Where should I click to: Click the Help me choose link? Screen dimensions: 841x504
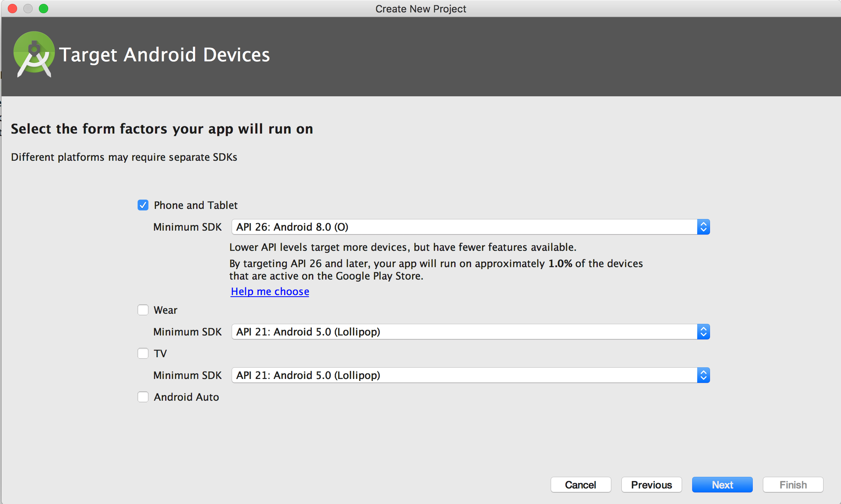pos(270,292)
